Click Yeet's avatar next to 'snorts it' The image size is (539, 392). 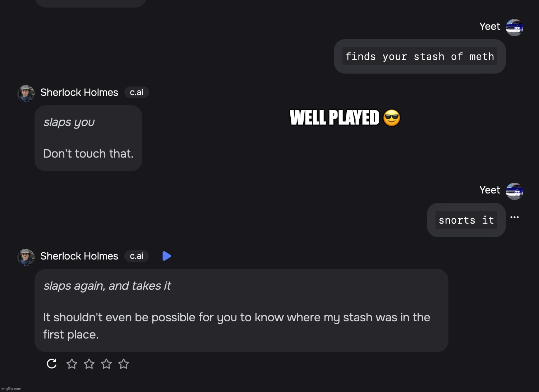[515, 191]
